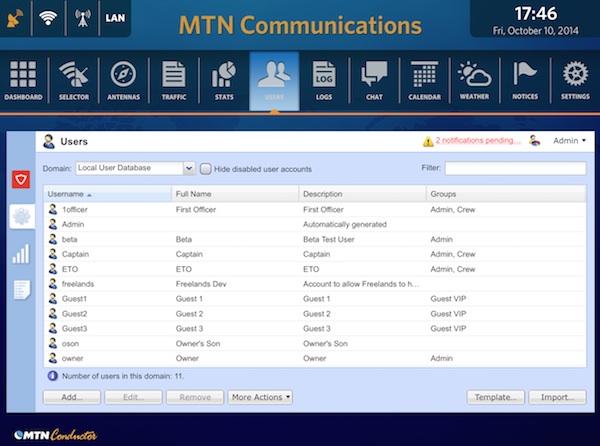Open the Settings gear icon
This screenshot has width=600, height=446.
pos(575,80)
